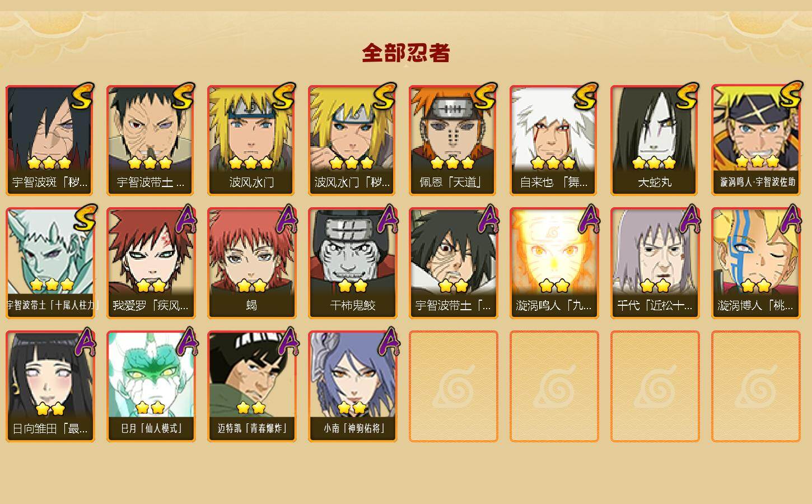This screenshot has width=812, height=504.
Task: Click the S rank badge on 十尾人柱力 card
Action: (x=84, y=218)
